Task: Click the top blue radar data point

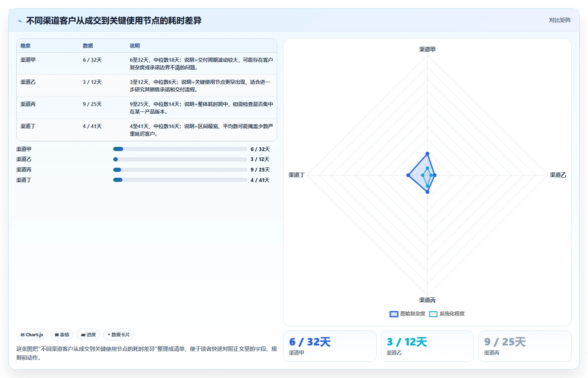Action: coord(427,154)
